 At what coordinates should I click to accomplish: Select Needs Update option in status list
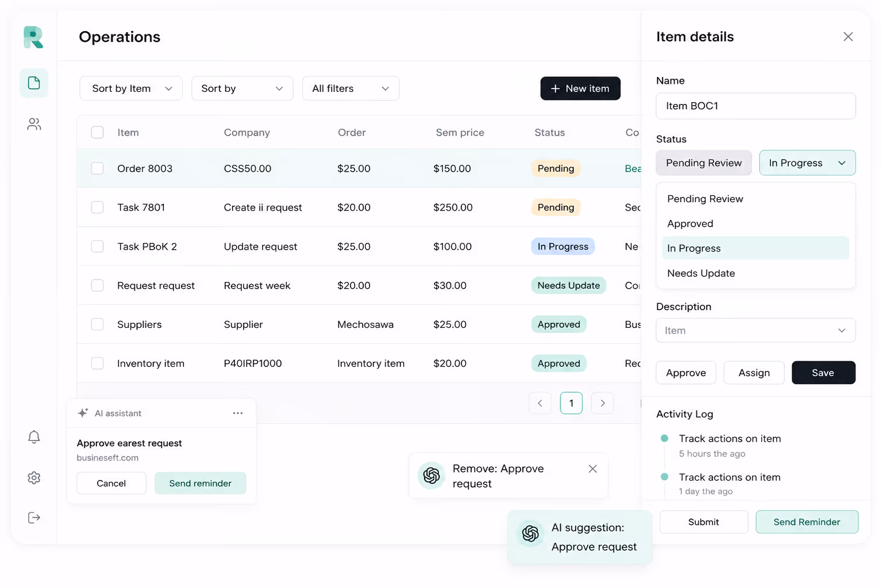coord(756,273)
